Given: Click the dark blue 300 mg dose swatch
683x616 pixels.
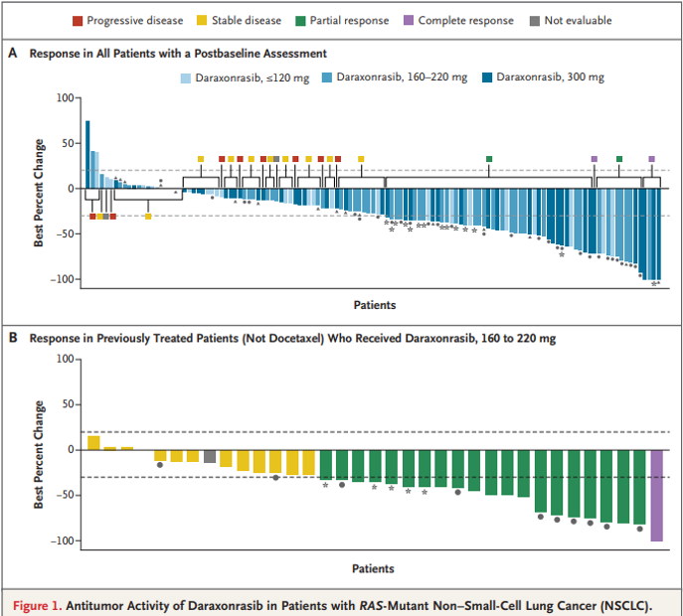Looking at the screenshot, I should [487, 77].
